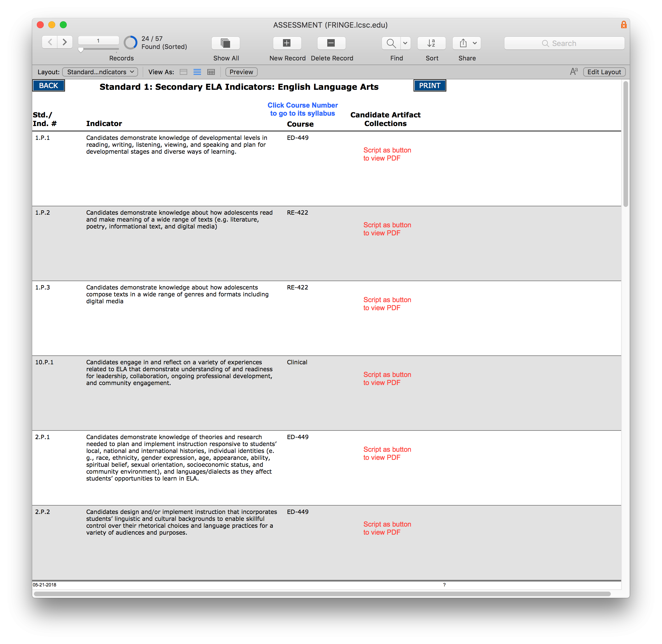Open the Share dropdown arrow
Screen dimensions: 662x644
point(475,43)
